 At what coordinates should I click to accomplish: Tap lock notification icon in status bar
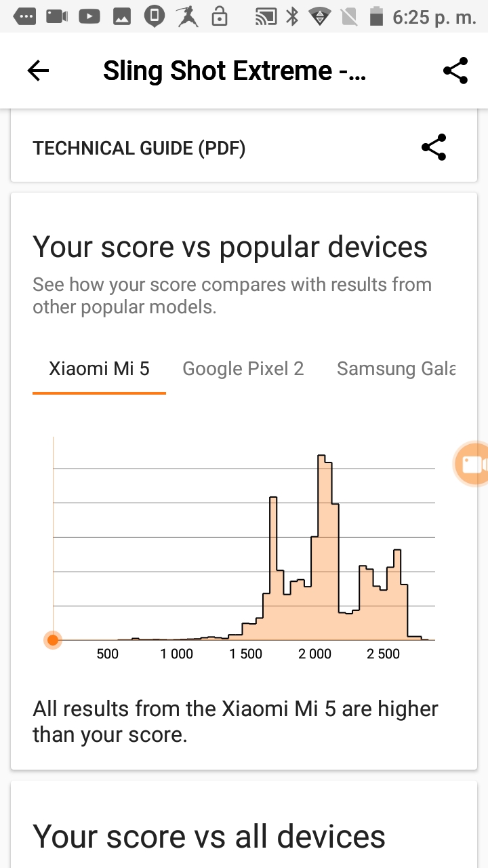click(220, 16)
